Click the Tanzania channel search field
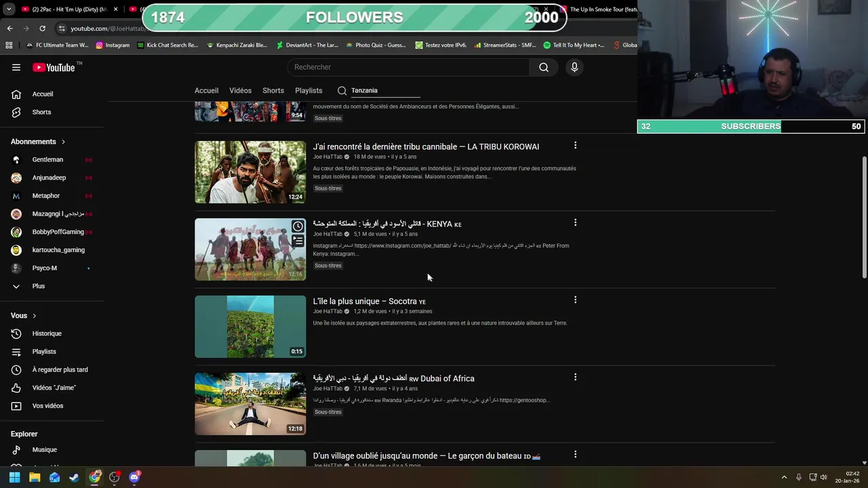 point(385,91)
